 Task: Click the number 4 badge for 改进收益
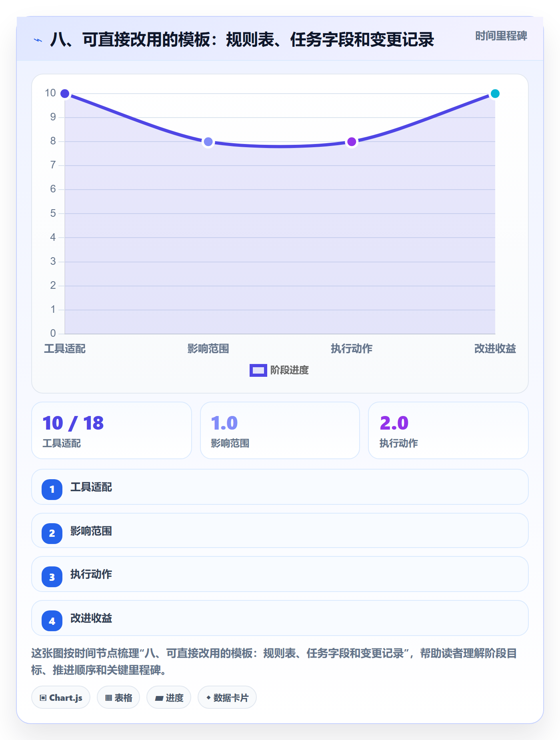click(52, 621)
